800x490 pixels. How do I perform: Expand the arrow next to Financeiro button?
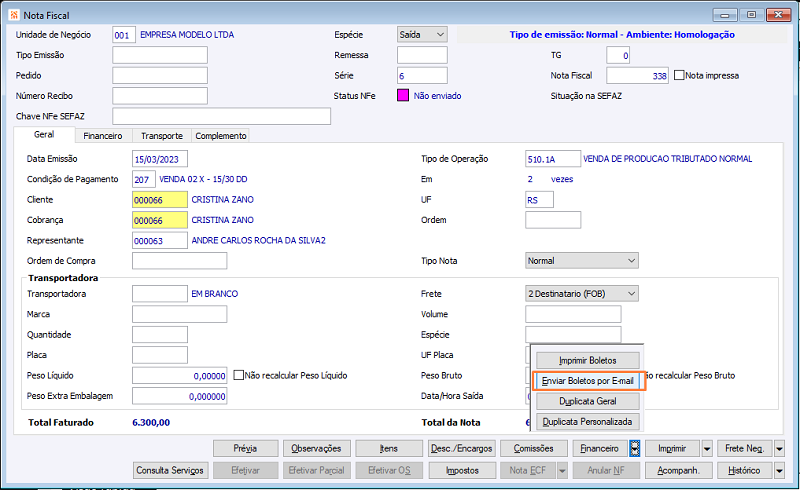pyautogui.click(x=634, y=449)
